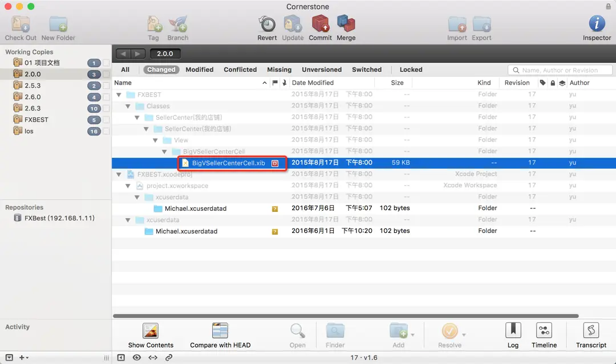Click the link chain icon in status bar

(169, 357)
